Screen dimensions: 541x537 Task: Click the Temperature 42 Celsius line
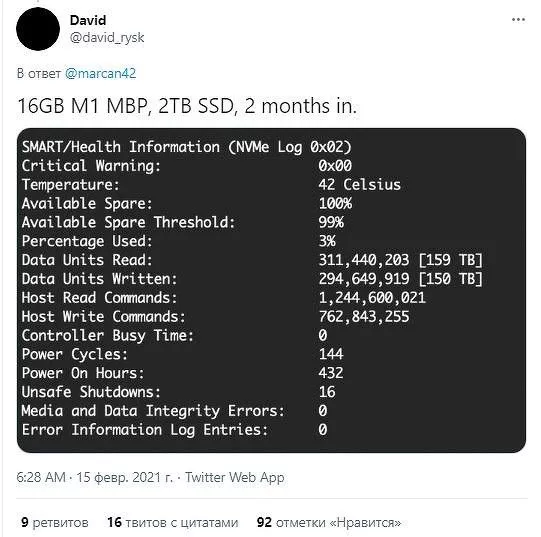click(211, 185)
